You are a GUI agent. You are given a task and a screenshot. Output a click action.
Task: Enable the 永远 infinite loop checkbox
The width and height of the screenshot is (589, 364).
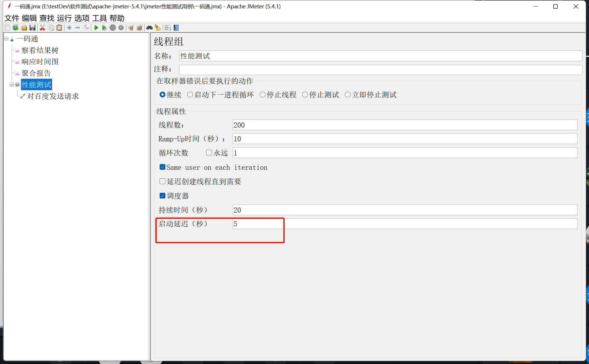coord(209,153)
